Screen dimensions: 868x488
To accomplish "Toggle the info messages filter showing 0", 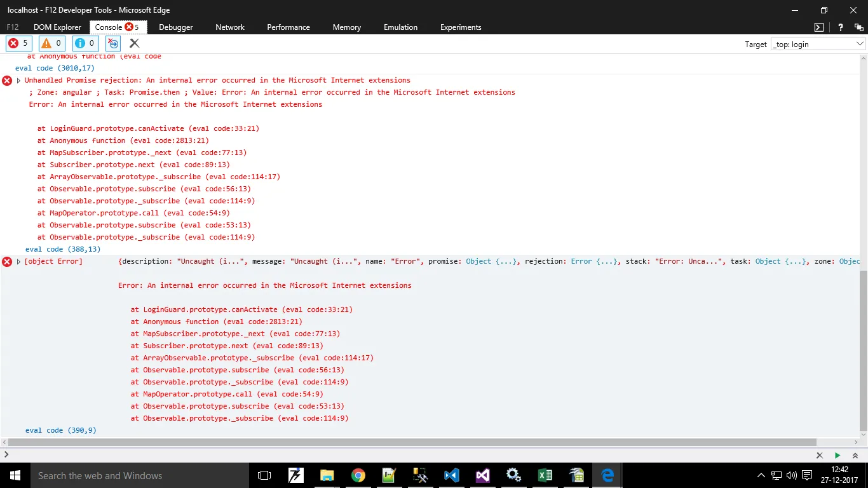I will pyautogui.click(x=85, y=43).
